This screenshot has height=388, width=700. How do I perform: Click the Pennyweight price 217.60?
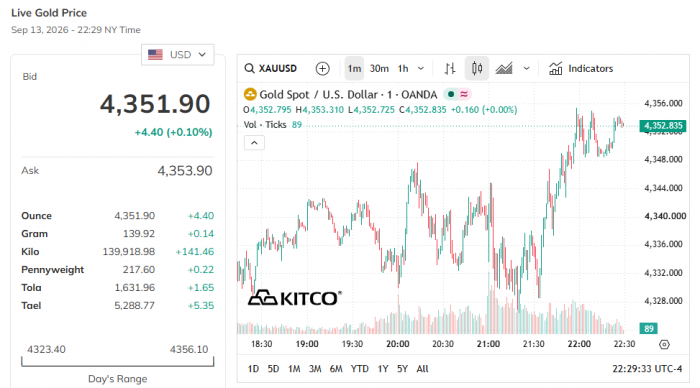coord(139,270)
